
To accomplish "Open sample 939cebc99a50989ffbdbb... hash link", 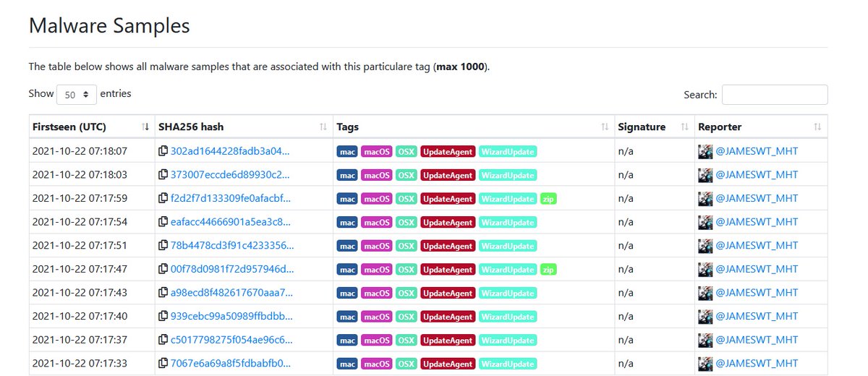I will click(232, 316).
